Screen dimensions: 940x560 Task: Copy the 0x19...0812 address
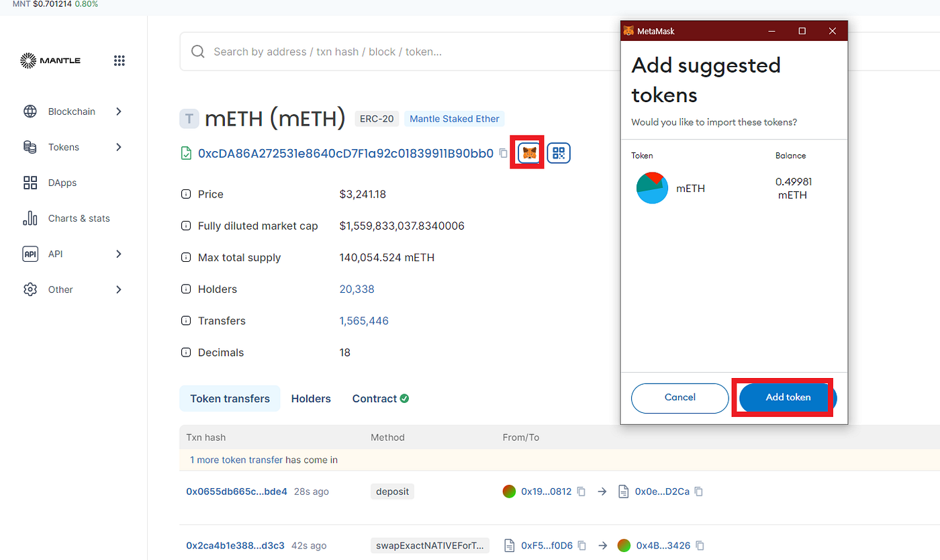pyautogui.click(x=581, y=492)
